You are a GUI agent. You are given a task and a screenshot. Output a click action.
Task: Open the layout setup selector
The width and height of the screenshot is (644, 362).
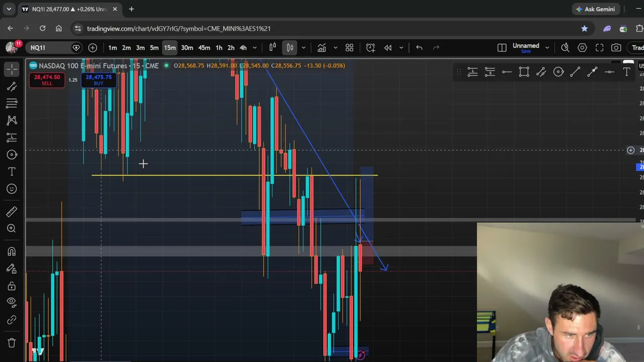[x=502, y=48]
